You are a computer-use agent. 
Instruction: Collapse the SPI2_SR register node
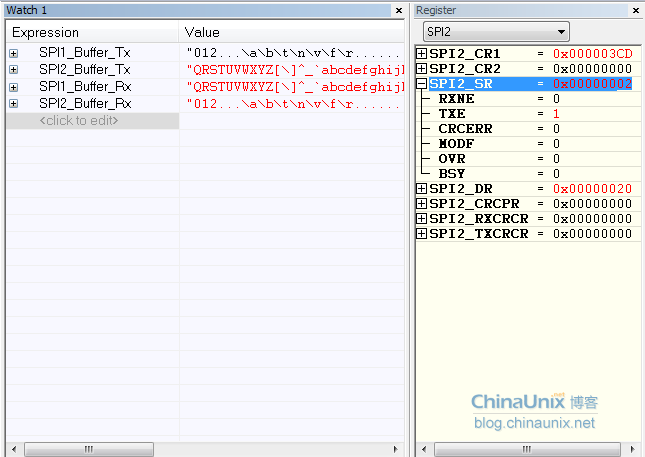click(x=422, y=84)
